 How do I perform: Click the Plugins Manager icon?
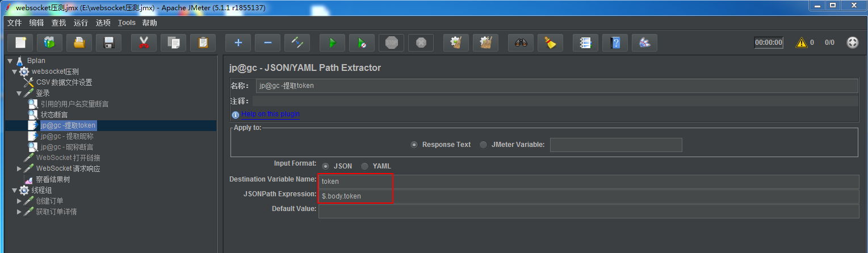pyautogui.click(x=644, y=43)
